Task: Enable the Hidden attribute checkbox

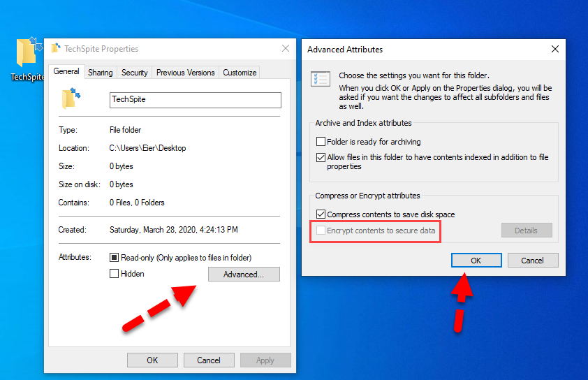Action: pyautogui.click(x=115, y=274)
